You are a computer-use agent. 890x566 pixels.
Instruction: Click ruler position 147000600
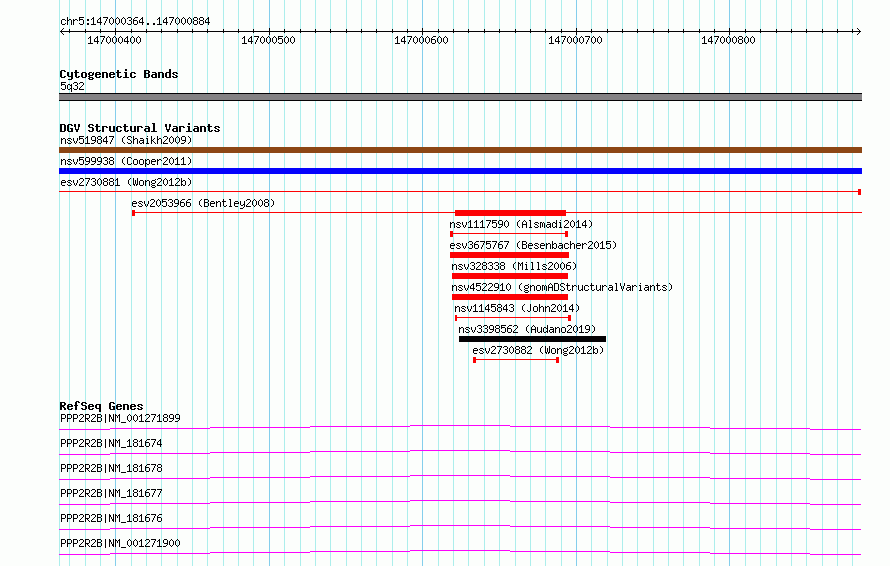(x=421, y=40)
